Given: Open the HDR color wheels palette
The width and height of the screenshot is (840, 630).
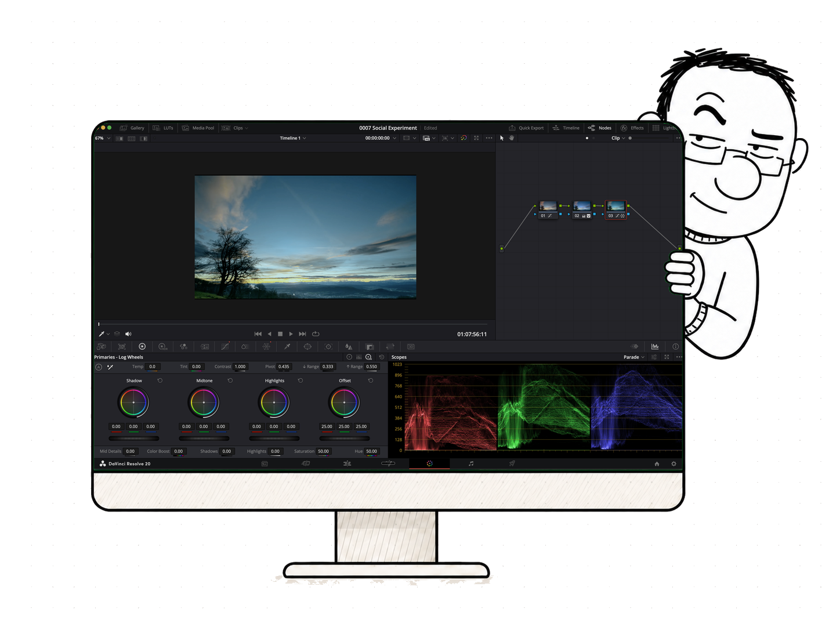Looking at the screenshot, I should pyautogui.click(x=163, y=346).
